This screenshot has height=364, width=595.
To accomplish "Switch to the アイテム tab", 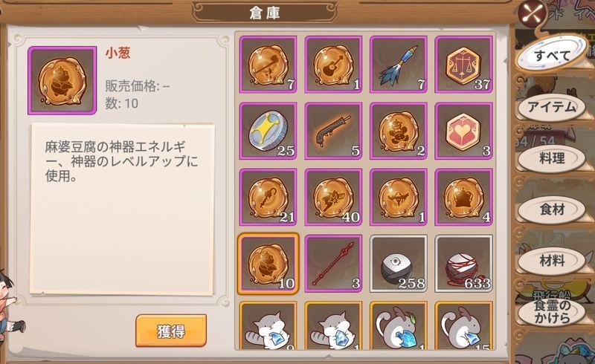I will [552, 107].
